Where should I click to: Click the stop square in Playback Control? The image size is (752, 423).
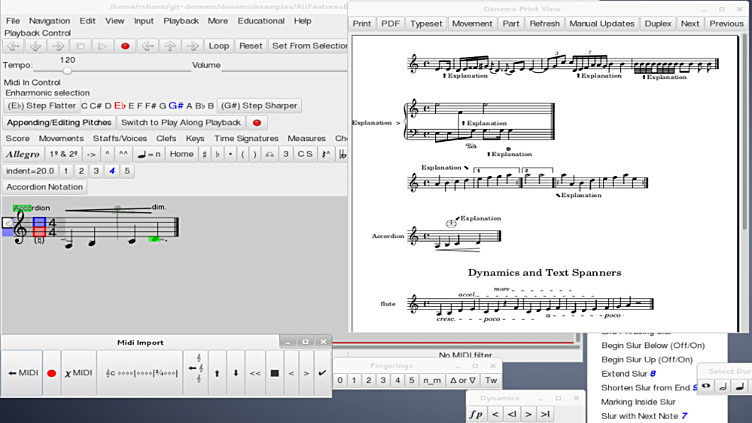[80, 46]
